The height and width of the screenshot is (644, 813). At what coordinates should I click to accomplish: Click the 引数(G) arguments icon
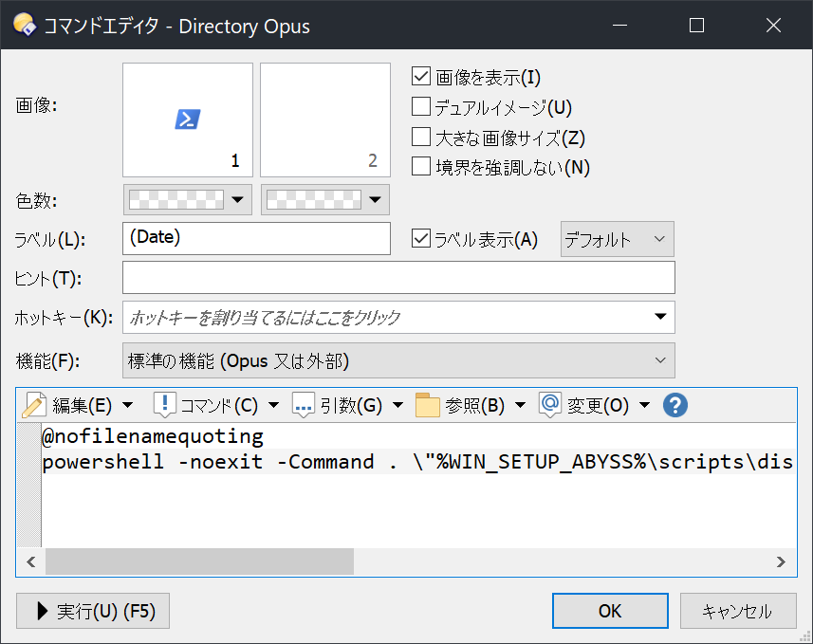tap(303, 406)
